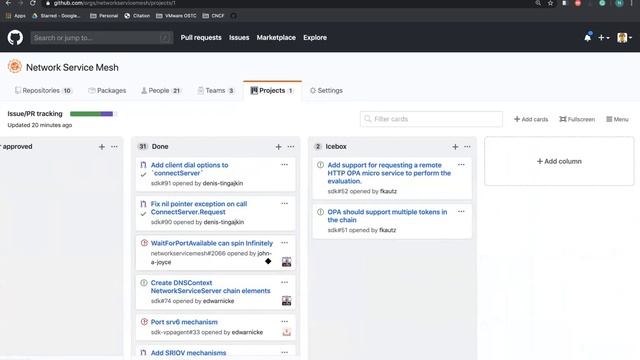
Task: Click open-issue icon on sdk#51 OPA card
Action: 320,212
